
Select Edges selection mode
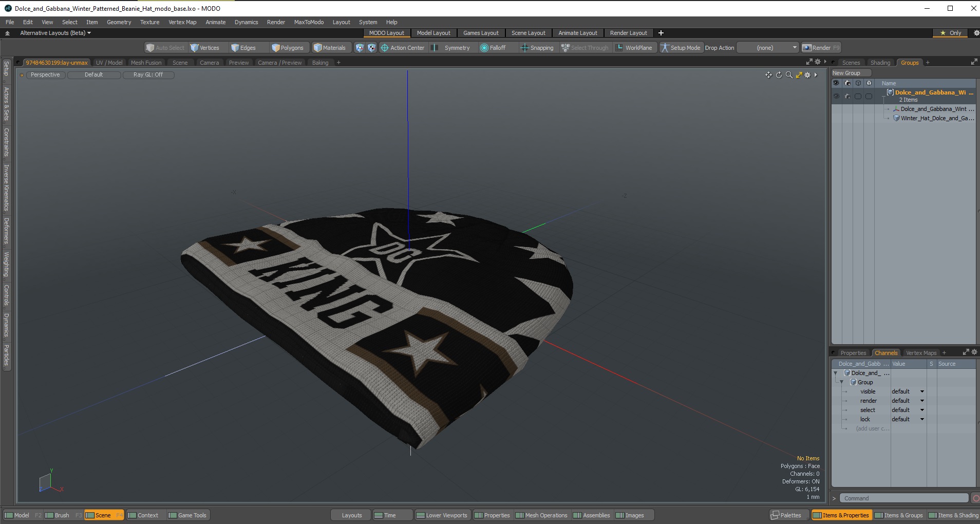click(243, 48)
